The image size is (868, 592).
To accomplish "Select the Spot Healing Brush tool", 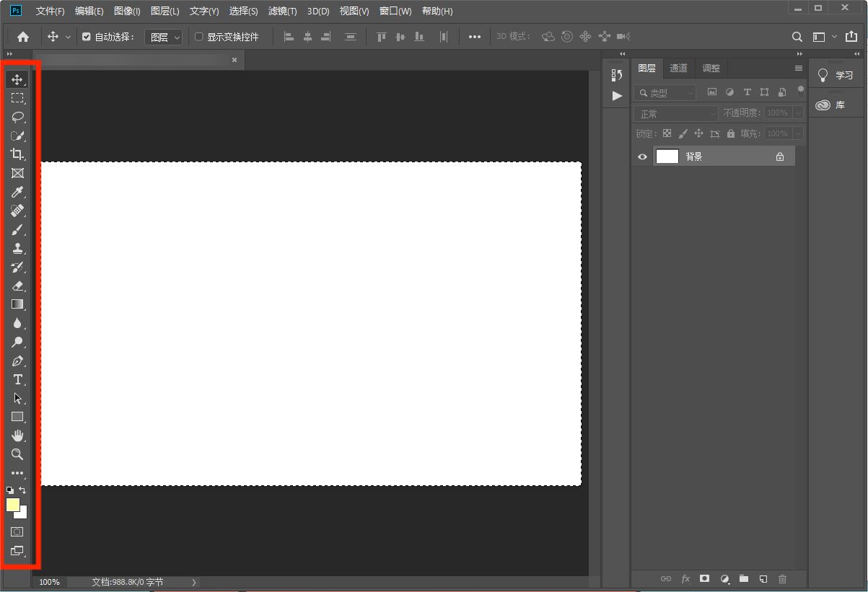I will [17, 211].
